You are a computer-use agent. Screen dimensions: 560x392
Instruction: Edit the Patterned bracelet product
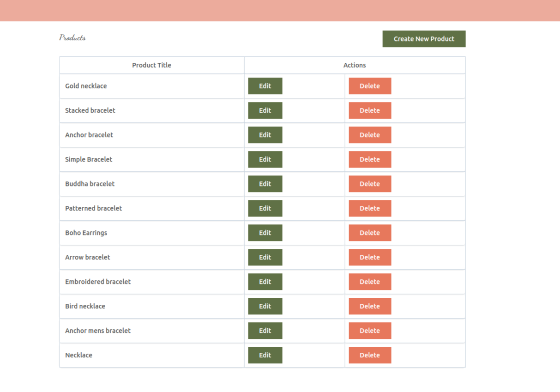[265, 208]
